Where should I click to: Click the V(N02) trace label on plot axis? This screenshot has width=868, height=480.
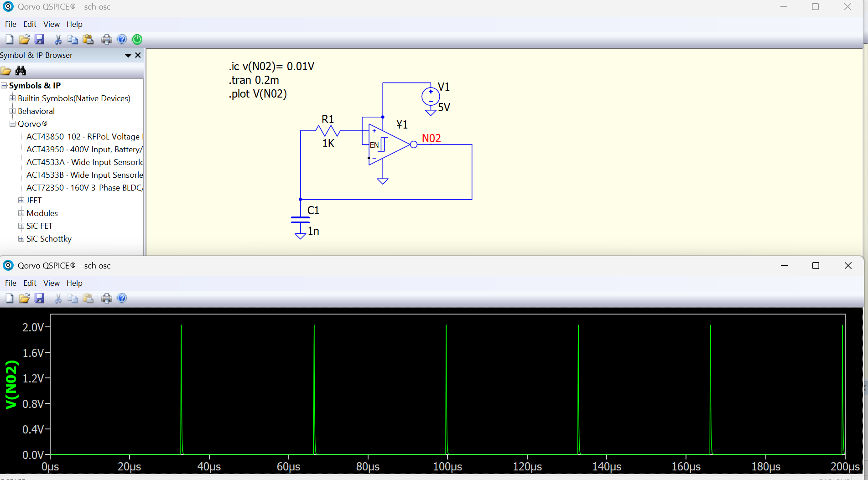[11, 384]
